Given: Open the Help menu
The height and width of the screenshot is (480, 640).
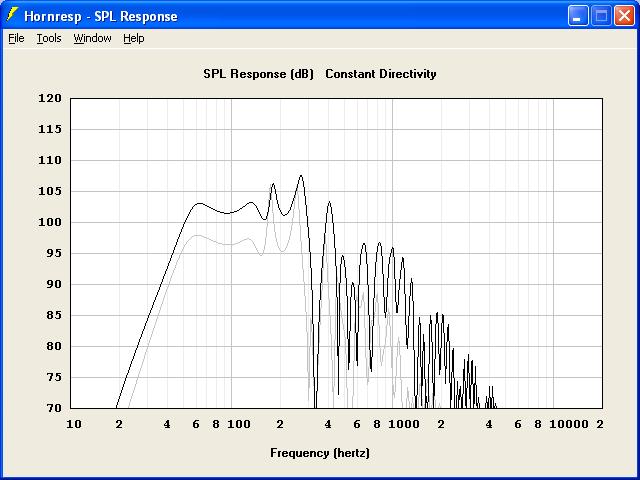Looking at the screenshot, I should click(133, 38).
